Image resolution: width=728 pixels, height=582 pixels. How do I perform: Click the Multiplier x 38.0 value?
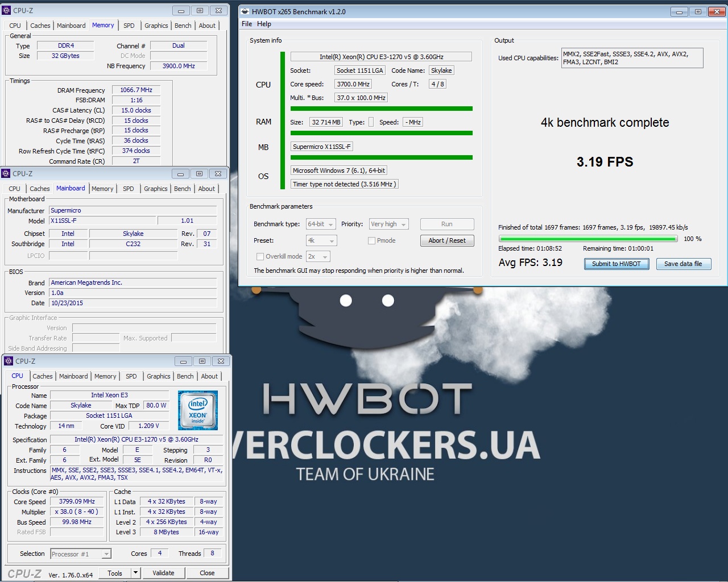[x=77, y=512]
